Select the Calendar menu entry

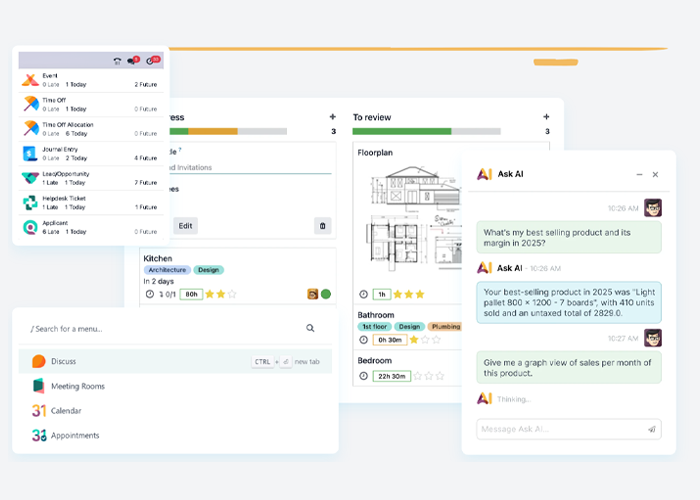pyautogui.click(x=175, y=410)
